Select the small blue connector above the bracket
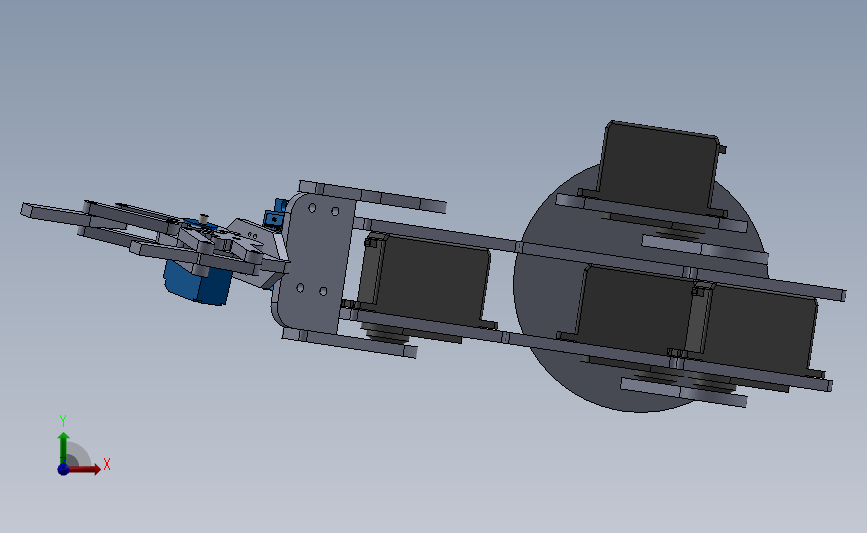This screenshot has height=533, width=867. click(275, 213)
